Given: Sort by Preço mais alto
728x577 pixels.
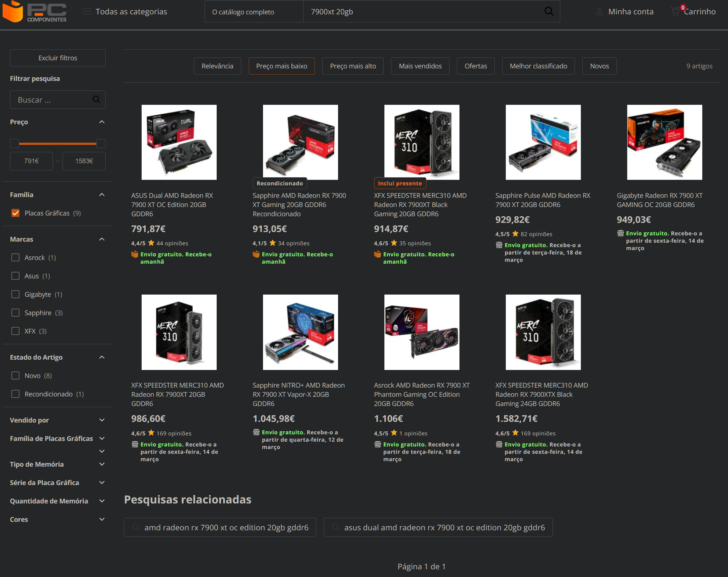Looking at the screenshot, I should point(353,66).
